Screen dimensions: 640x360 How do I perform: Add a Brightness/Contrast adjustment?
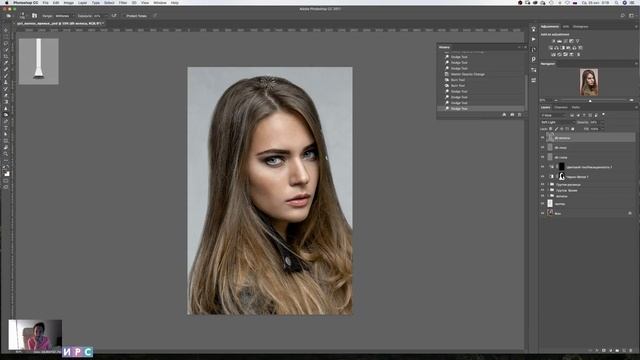click(x=553, y=41)
